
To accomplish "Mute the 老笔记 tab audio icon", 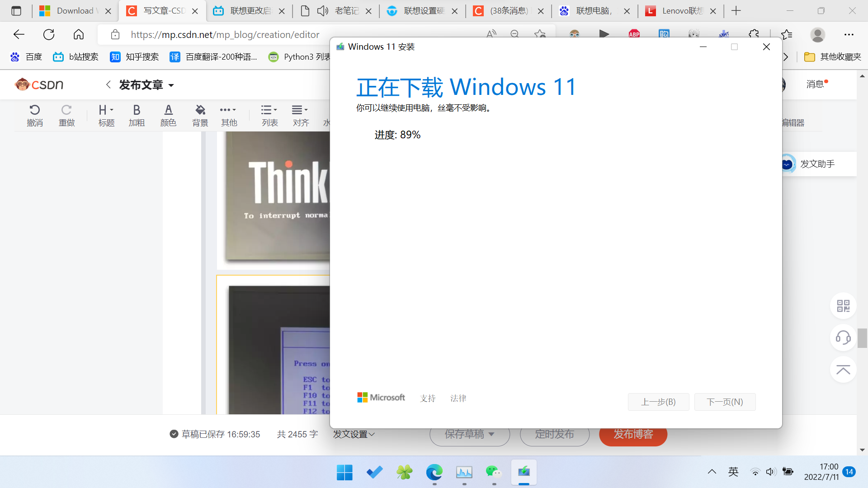I will [x=322, y=11].
